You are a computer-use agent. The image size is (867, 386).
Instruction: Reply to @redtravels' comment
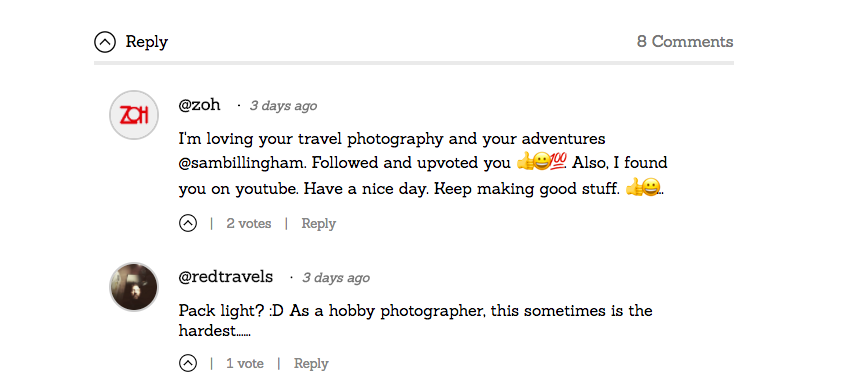[x=311, y=363]
